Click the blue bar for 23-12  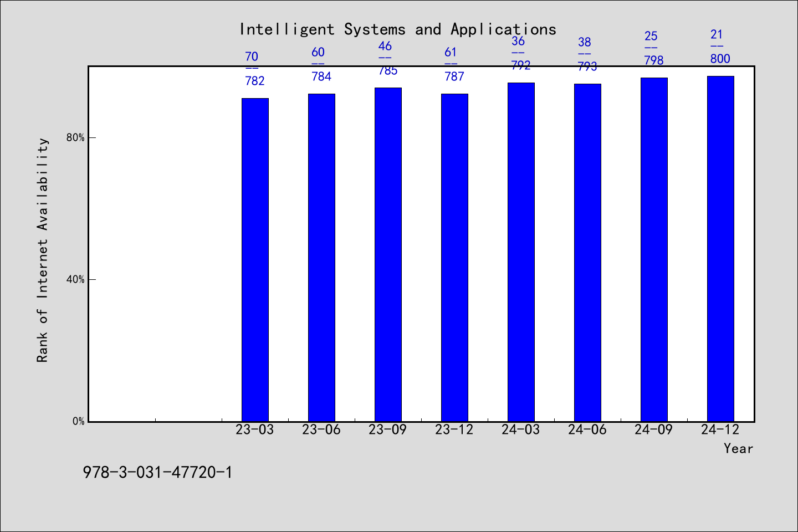click(x=454, y=258)
